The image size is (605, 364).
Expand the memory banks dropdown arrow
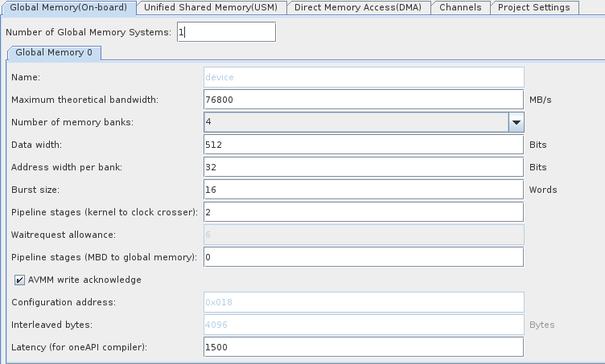coord(516,122)
